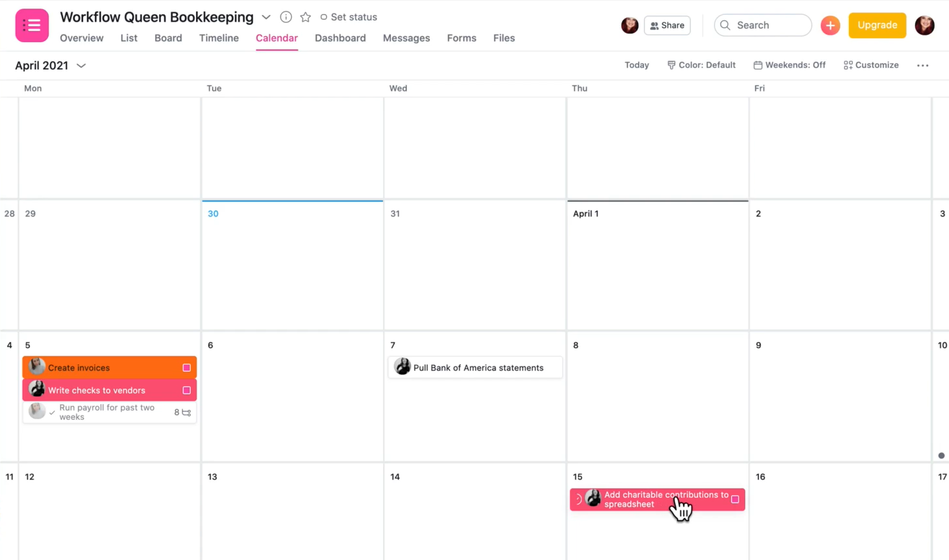Check off the Create invoices task
Viewport: 949px width, 560px height.
(186, 367)
